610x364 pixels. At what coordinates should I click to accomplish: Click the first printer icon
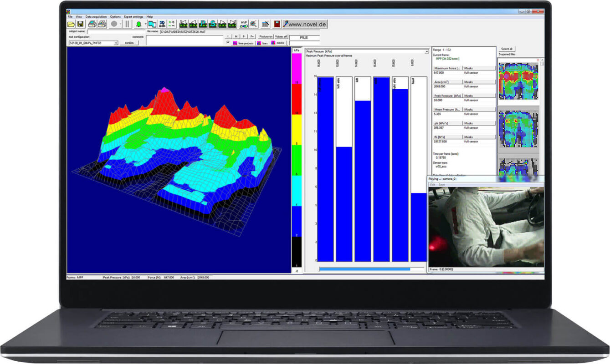92,24
